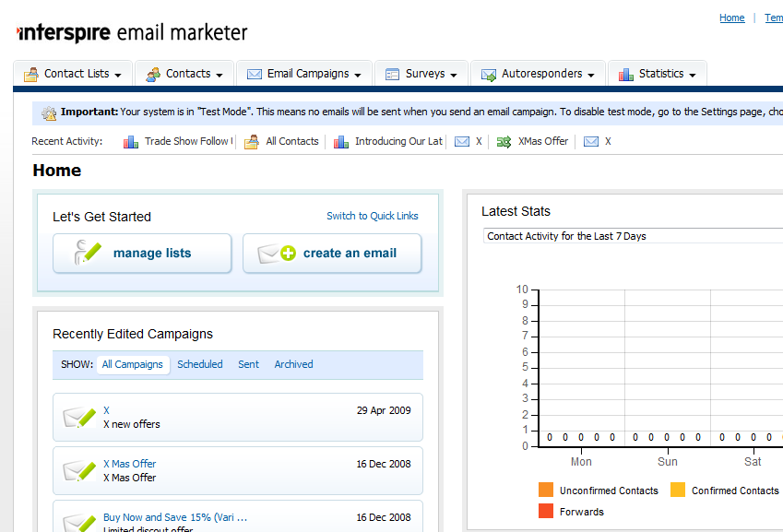783x532 pixels.
Task: Click the create an email button
Action: 332,253
